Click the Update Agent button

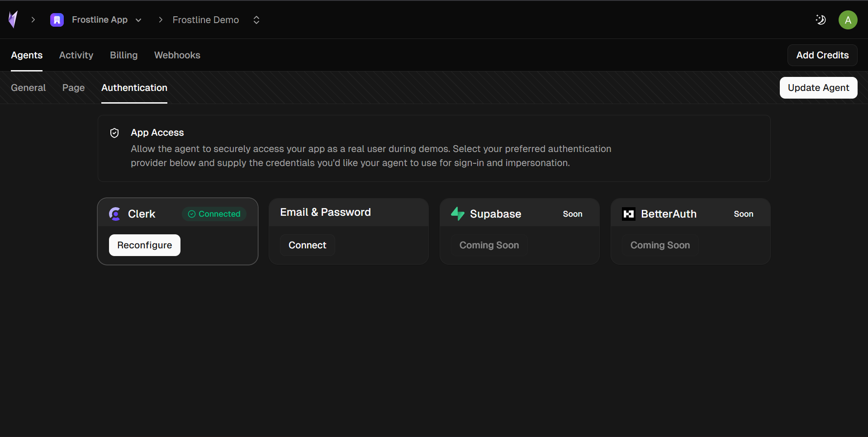click(x=818, y=88)
